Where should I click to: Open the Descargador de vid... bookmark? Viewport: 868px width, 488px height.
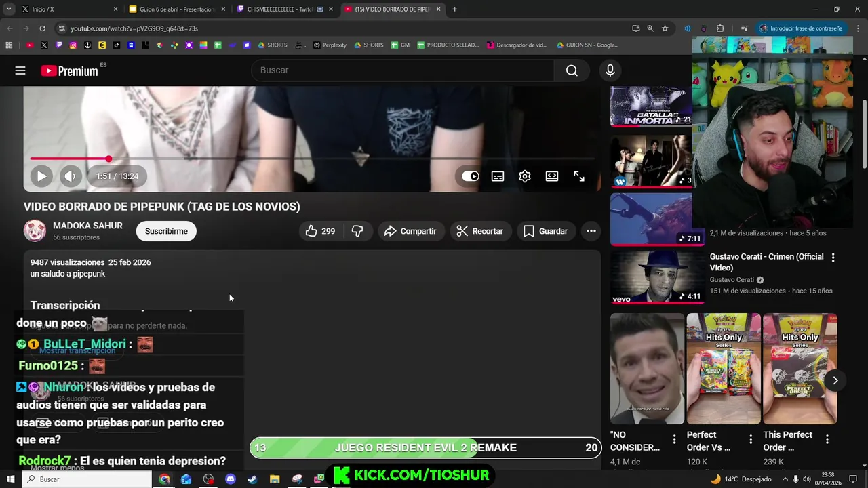coord(516,45)
